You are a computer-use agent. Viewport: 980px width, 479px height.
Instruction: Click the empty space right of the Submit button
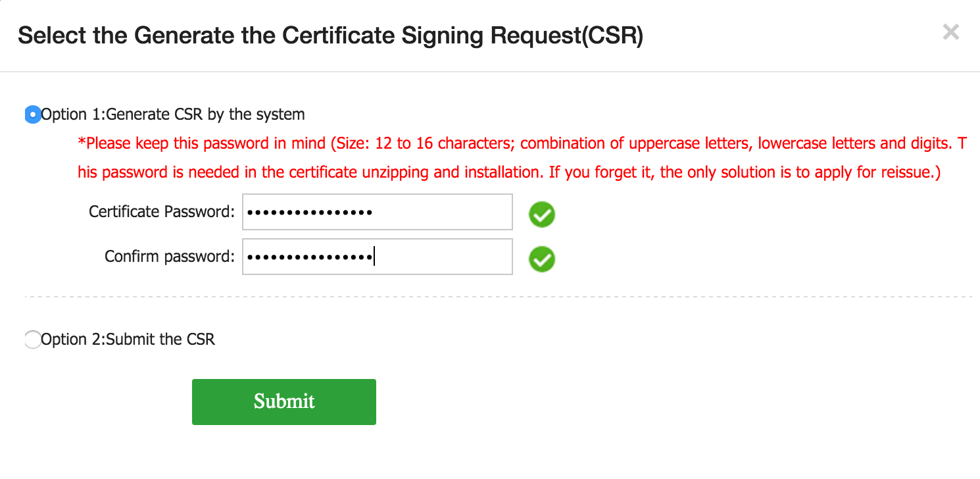coord(658,401)
